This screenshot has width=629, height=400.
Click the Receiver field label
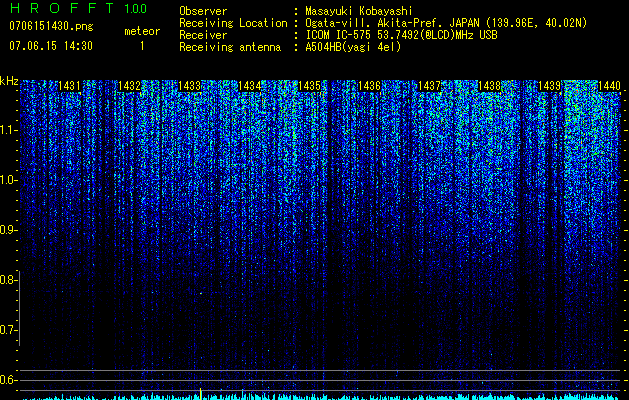coord(203,35)
